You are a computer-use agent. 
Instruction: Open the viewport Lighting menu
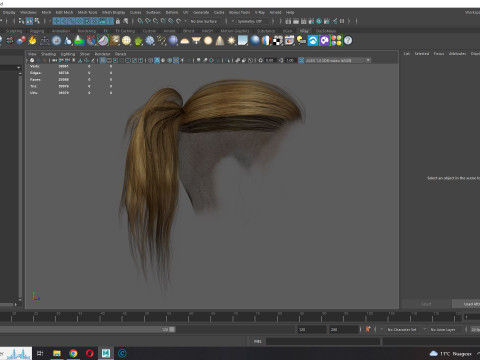(68, 54)
